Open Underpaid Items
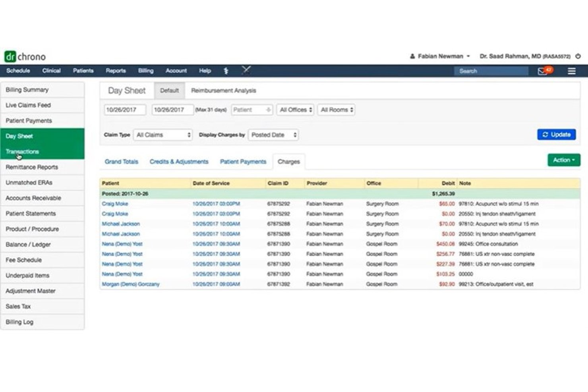 (x=43, y=276)
